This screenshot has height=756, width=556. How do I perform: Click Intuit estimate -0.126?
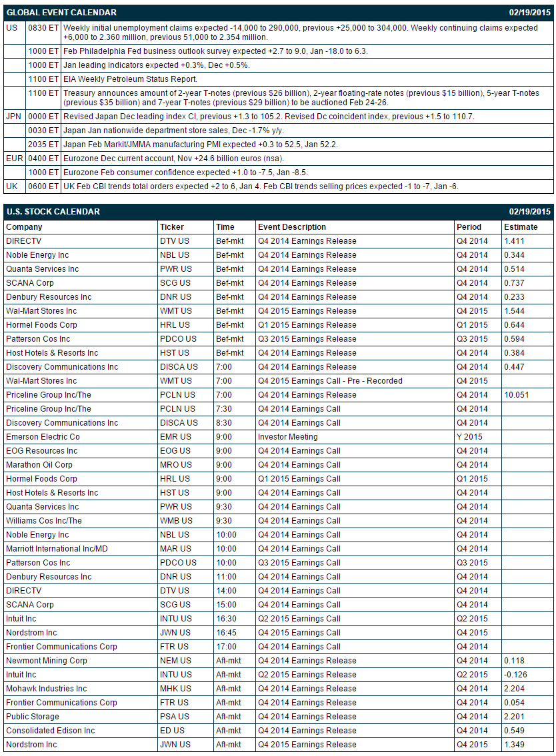515,675
